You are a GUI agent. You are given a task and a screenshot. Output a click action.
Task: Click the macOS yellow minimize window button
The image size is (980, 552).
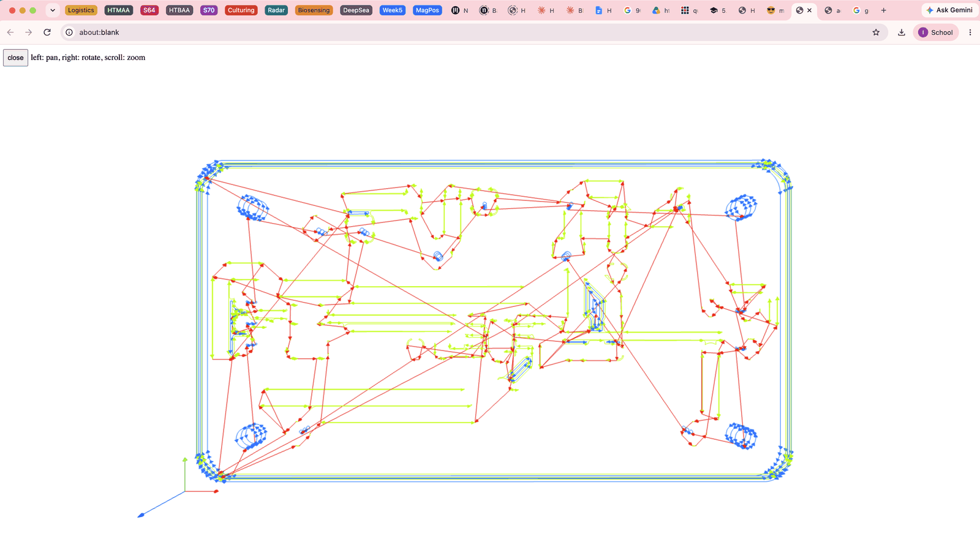23,10
